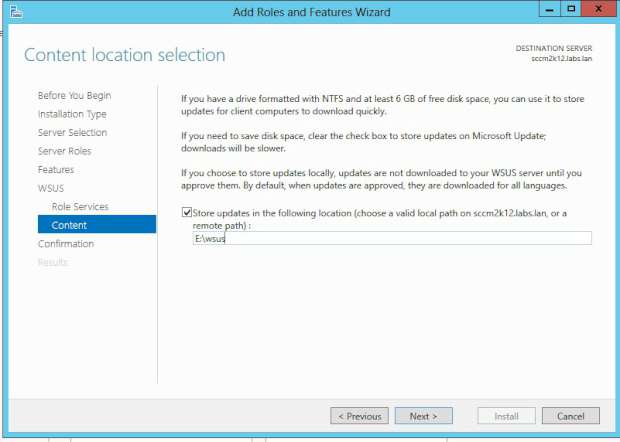Screen dimensions: 620x442
Task: Open Role Services under WSUS
Action: (80, 207)
